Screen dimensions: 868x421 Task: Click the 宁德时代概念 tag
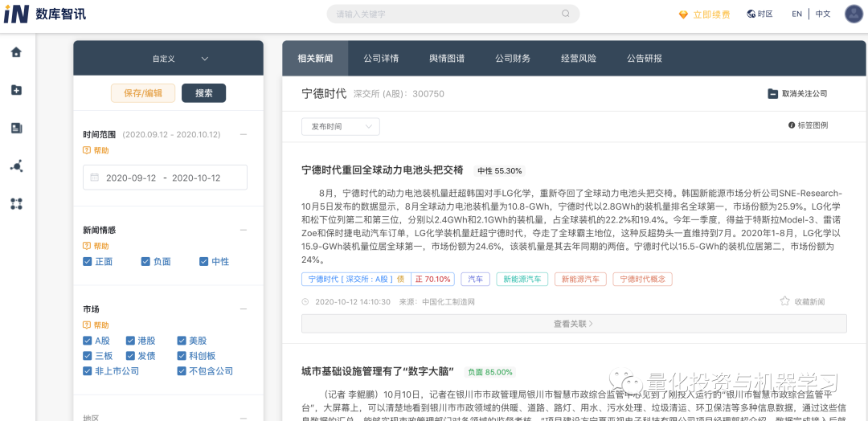point(643,280)
